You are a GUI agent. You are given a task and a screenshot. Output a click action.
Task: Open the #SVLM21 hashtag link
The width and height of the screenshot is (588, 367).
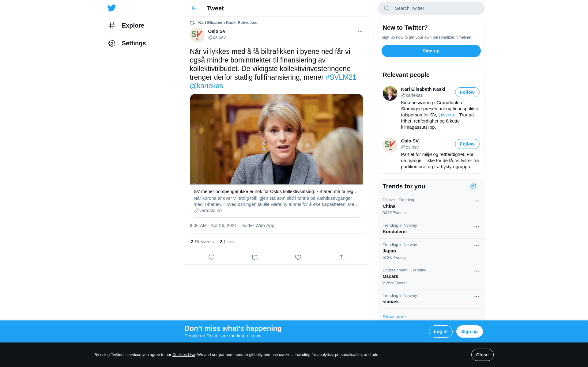341,77
